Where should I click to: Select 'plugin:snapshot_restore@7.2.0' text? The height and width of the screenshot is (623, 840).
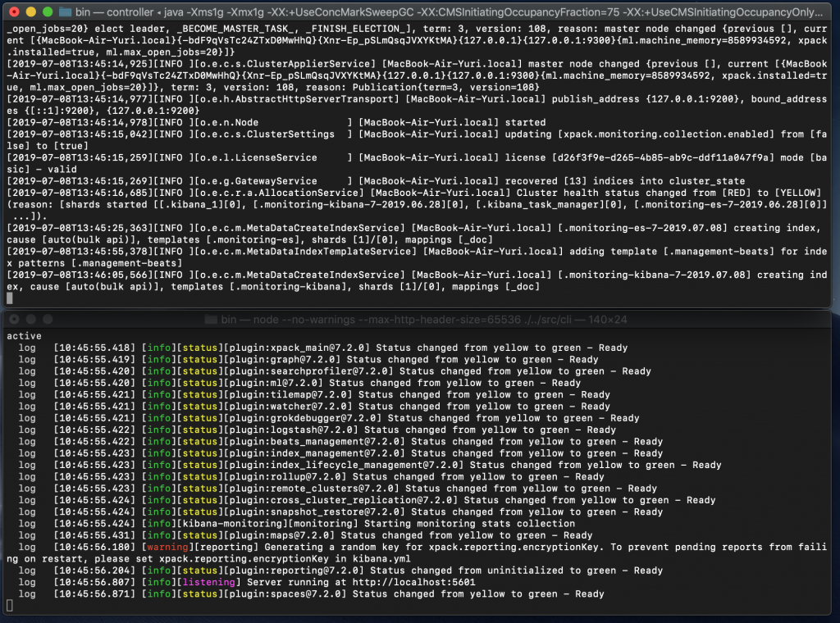[x=317, y=512]
